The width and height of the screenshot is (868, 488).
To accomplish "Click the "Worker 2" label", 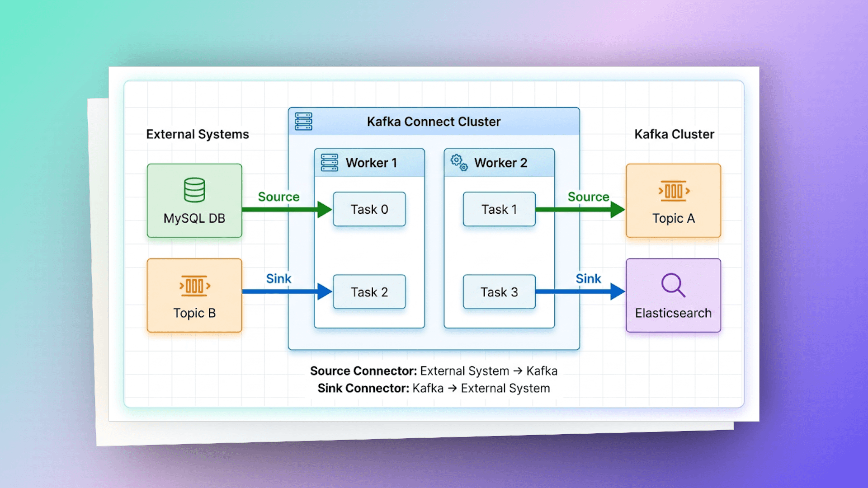I will tap(500, 163).
